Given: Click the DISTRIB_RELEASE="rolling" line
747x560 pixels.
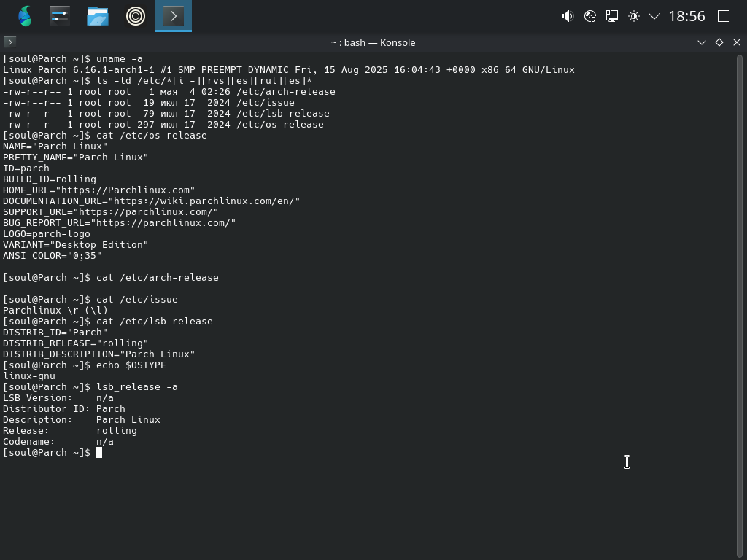Looking at the screenshot, I should click(x=76, y=344).
